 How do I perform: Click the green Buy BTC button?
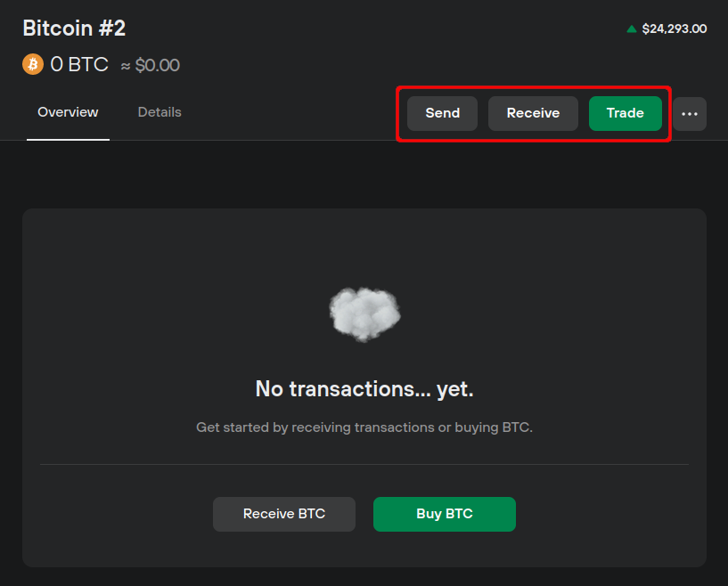click(445, 514)
